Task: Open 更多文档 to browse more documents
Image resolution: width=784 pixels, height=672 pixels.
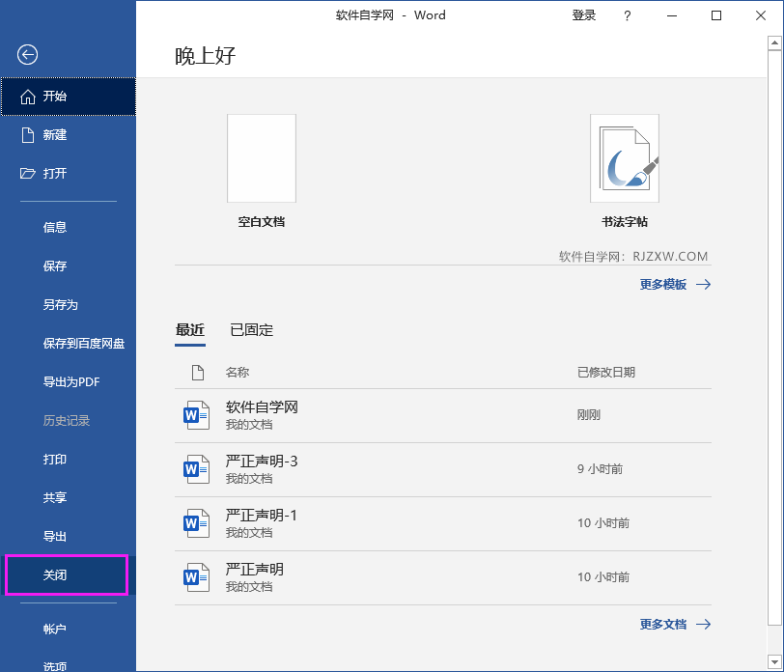Action: point(665,624)
